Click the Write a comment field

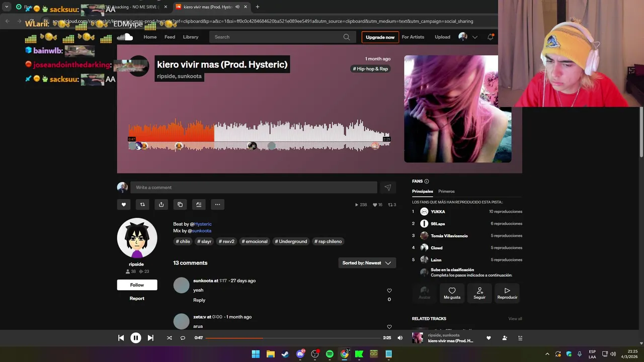coord(254,188)
